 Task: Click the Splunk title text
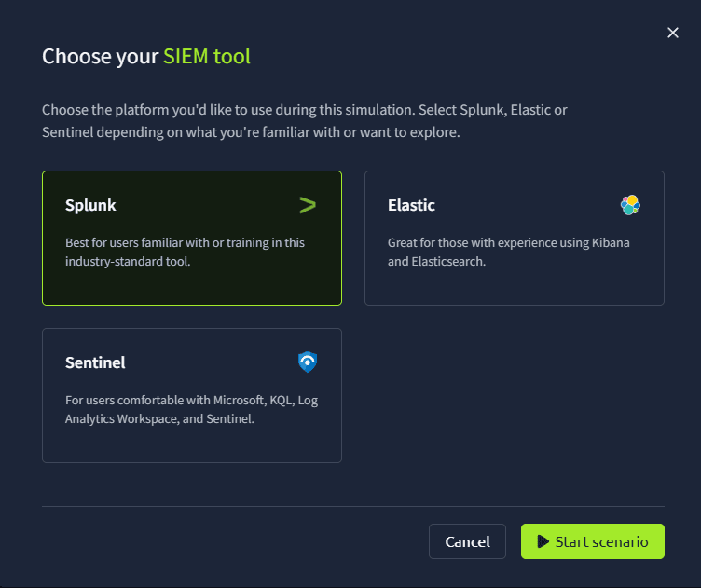90,205
